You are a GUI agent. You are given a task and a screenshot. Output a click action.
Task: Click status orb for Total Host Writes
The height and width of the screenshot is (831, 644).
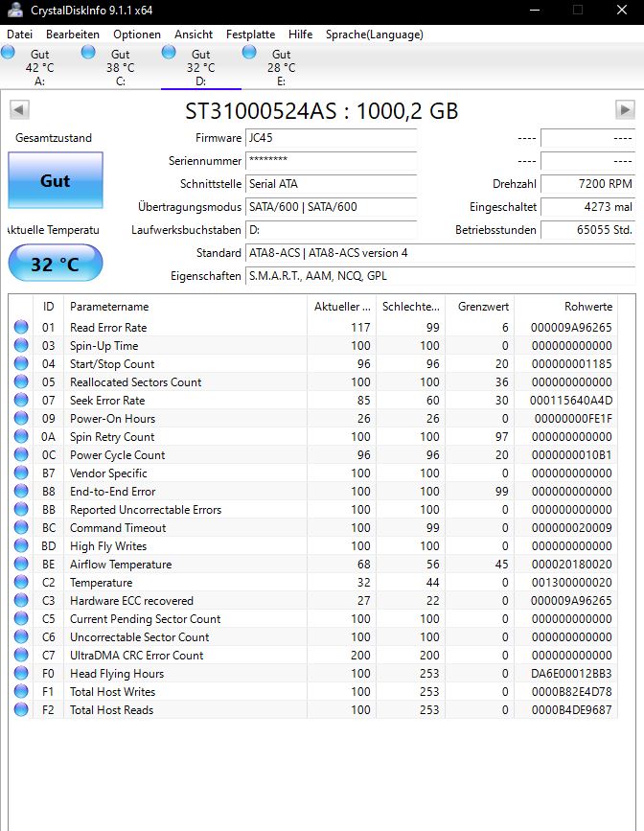pos(21,692)
